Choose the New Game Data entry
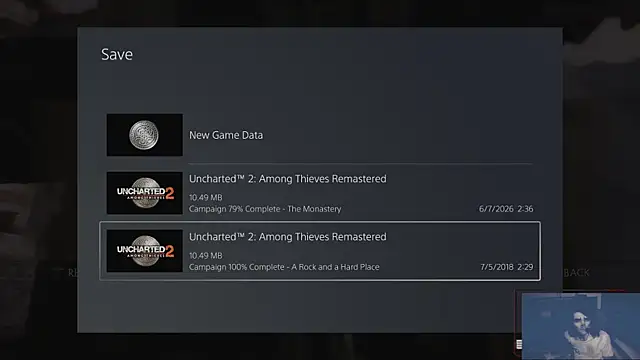Image resolution: width=640 pixels, height=360 pixels. (x=320, y=135)
